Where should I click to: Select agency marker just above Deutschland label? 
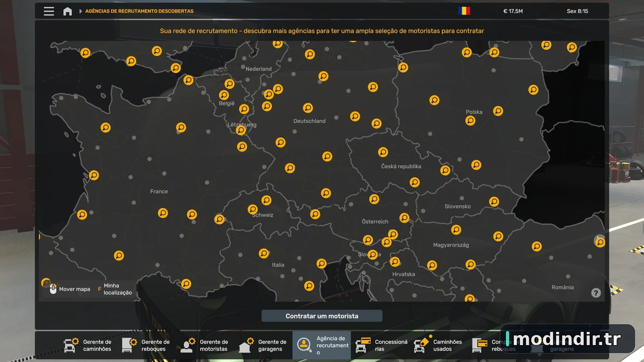click(308, 108)
